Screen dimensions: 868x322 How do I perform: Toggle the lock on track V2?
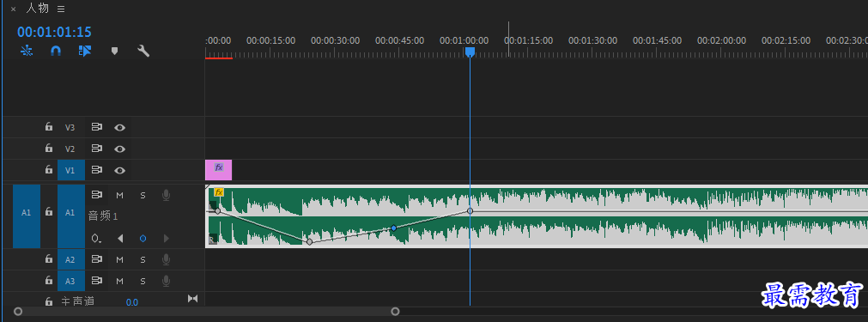pyautogui.click(x=49, y=149)
